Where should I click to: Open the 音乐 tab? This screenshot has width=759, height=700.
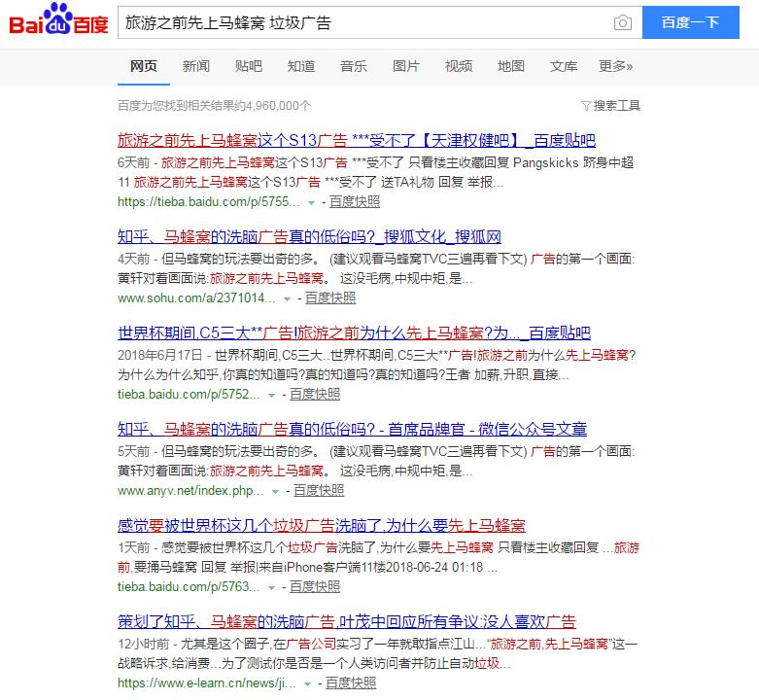tap(354, 66)
